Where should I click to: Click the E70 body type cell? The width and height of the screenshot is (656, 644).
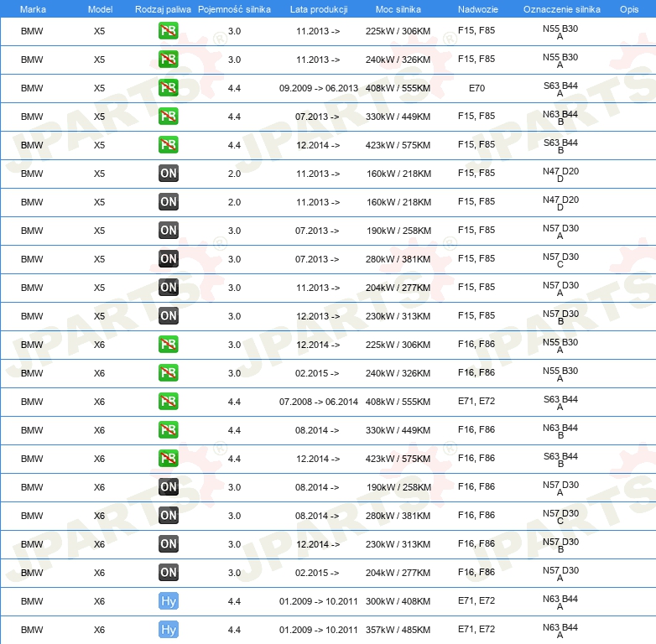coord(476,88)
